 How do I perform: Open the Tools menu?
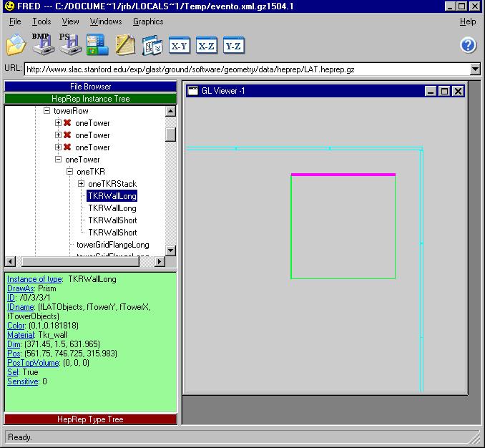pyautogui.click(x=41, y=21)
